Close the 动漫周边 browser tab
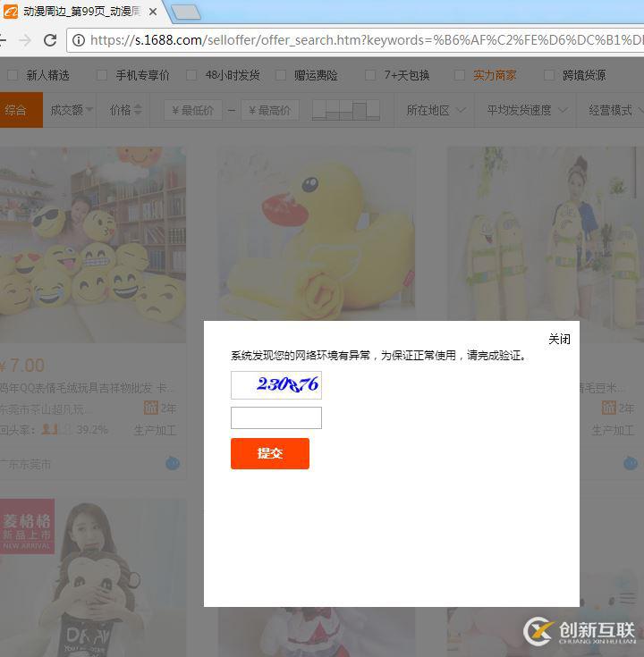Screen dimensions: 644x657 (x=153, y=12)
